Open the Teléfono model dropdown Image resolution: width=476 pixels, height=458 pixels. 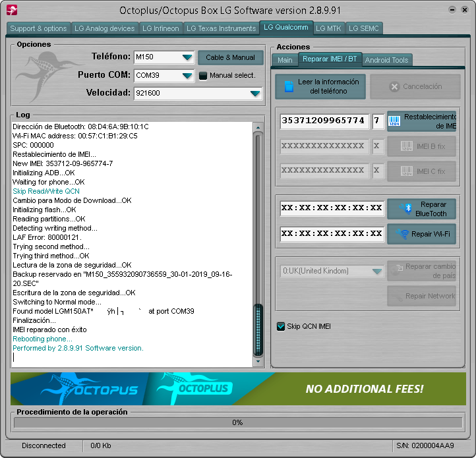187,57
